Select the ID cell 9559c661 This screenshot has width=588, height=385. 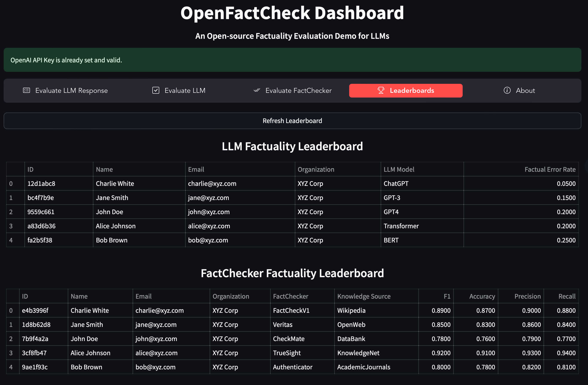click(59, 212)
